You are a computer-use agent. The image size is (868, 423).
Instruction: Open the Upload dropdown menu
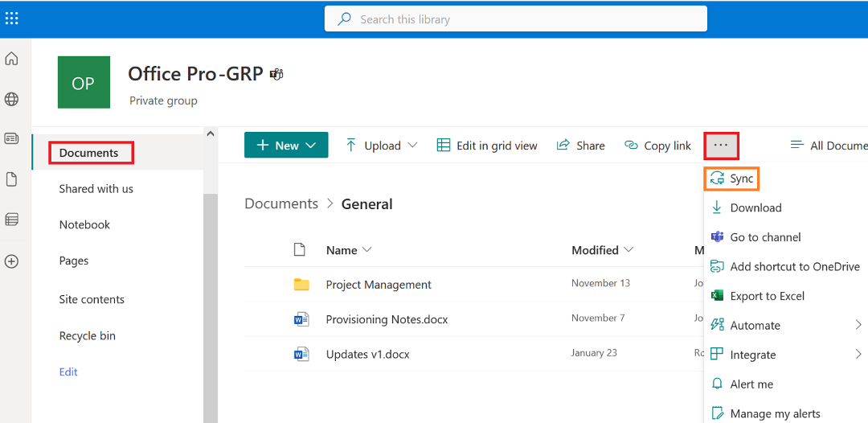tap(382, 146)
